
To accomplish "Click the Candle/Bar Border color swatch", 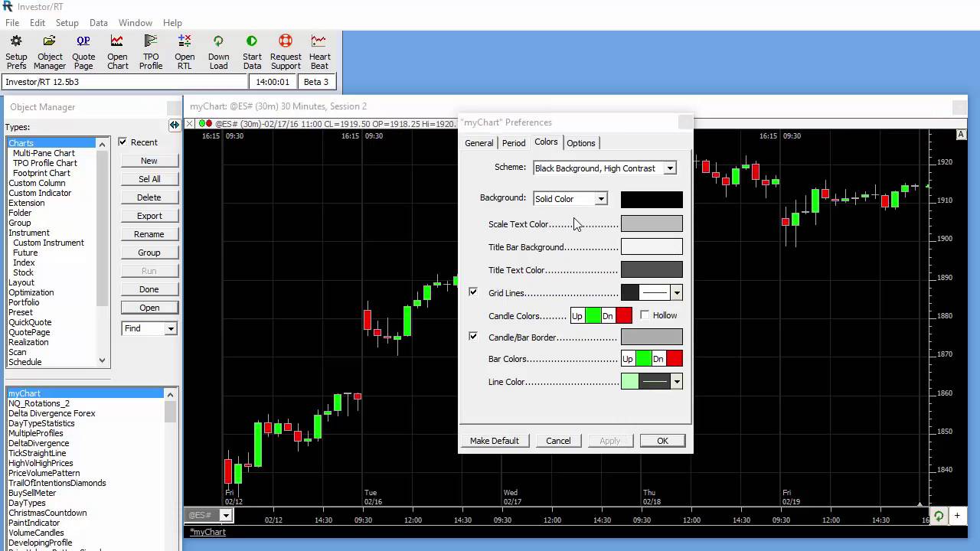I will click(x=652, y=337).
